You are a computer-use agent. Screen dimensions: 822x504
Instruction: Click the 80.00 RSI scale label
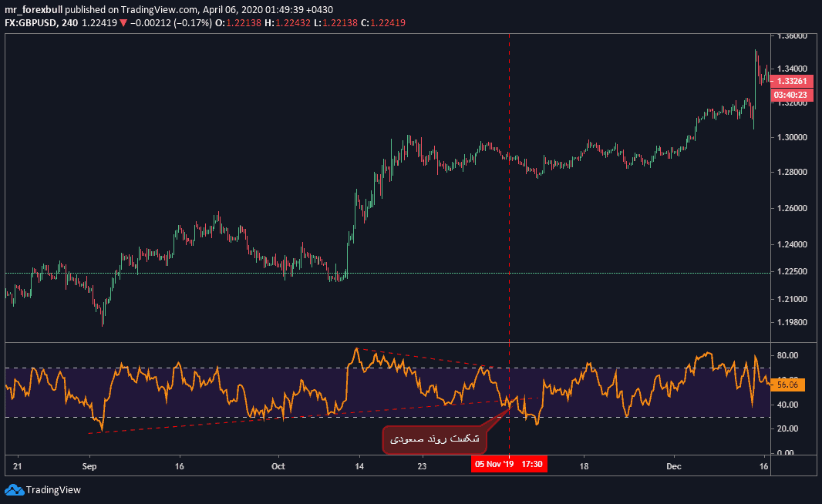787,356
